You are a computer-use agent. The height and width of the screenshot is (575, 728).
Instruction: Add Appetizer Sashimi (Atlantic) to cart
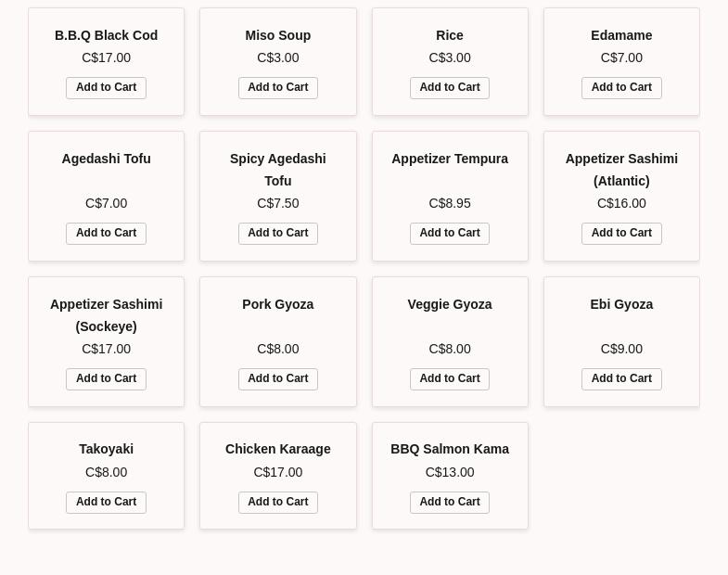(621, 234)
